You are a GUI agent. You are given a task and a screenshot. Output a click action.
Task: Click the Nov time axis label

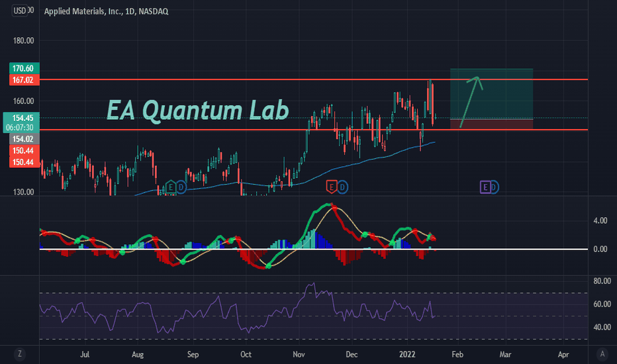tap(299, 355)
